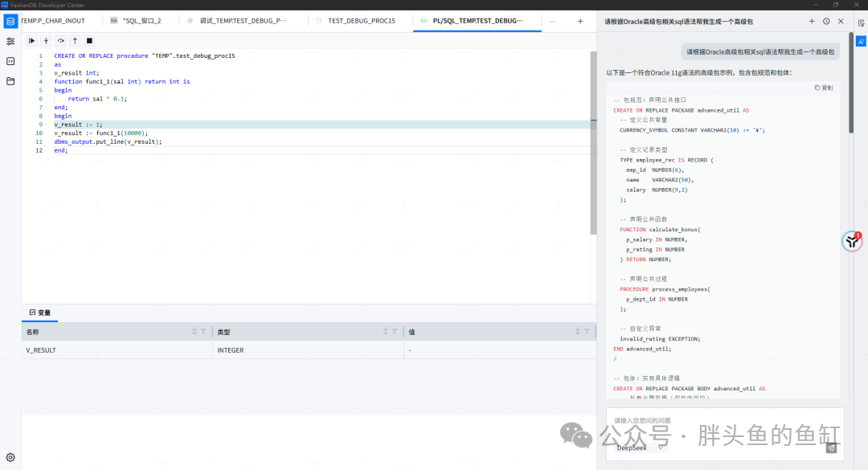
Task: Sort the 类型 column
Action: 385,332
